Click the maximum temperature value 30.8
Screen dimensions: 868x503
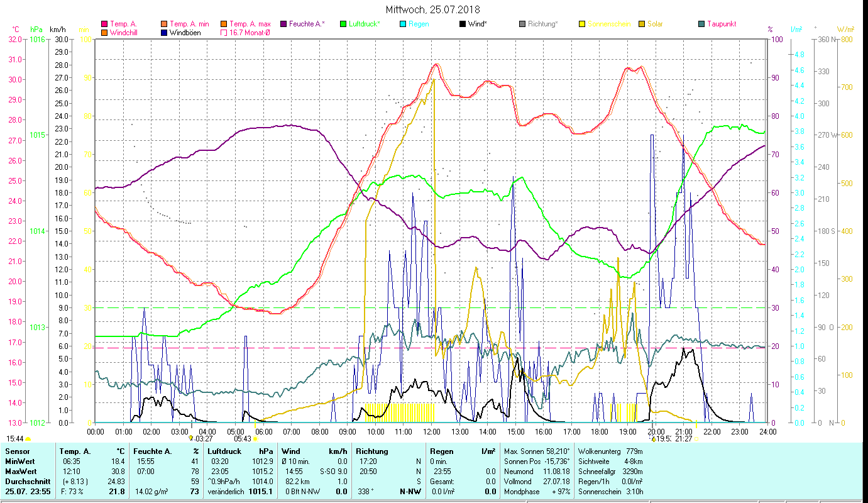pos(118,472)
